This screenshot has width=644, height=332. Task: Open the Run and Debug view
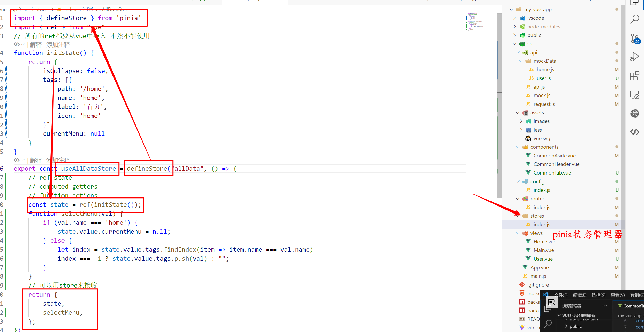click(x=634, y=57)
